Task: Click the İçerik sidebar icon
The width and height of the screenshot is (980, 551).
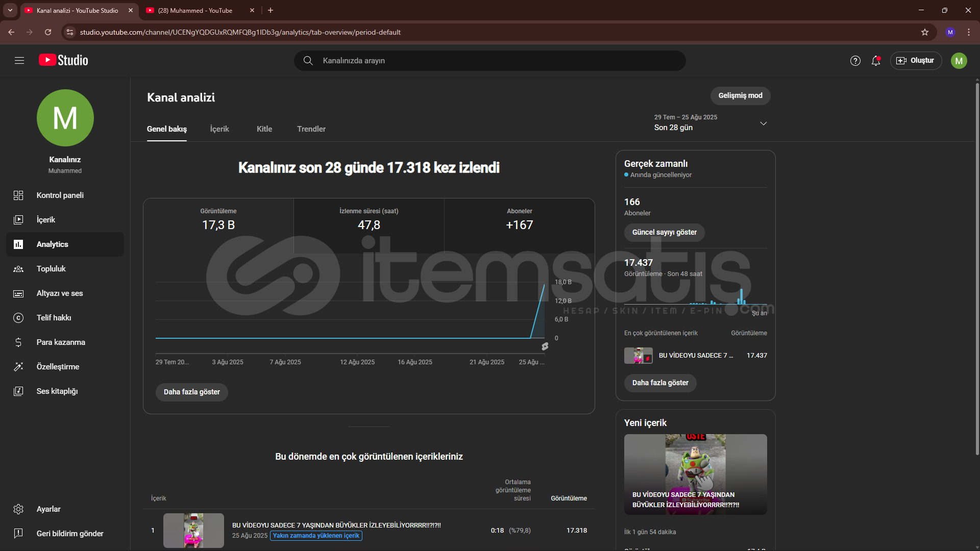Action: pos(18,220)
